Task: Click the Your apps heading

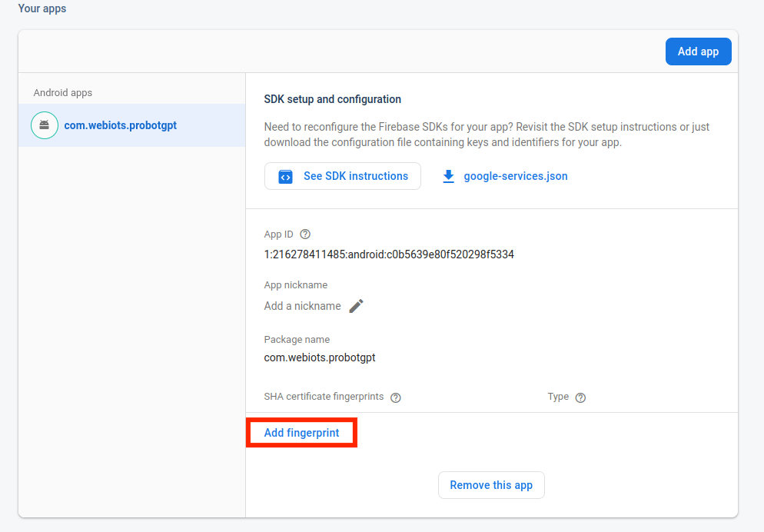Action: point(42,9)
